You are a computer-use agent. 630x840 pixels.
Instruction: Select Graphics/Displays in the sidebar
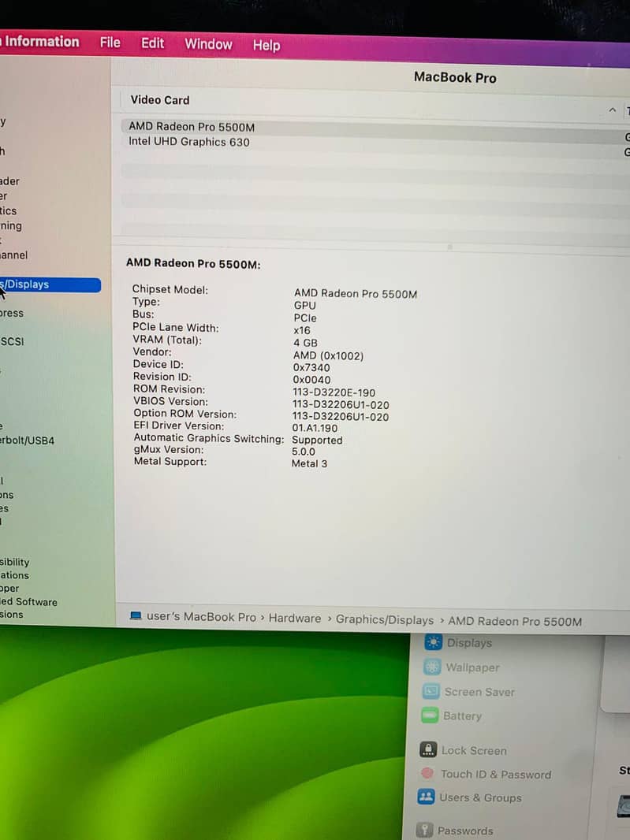[50, 284]
